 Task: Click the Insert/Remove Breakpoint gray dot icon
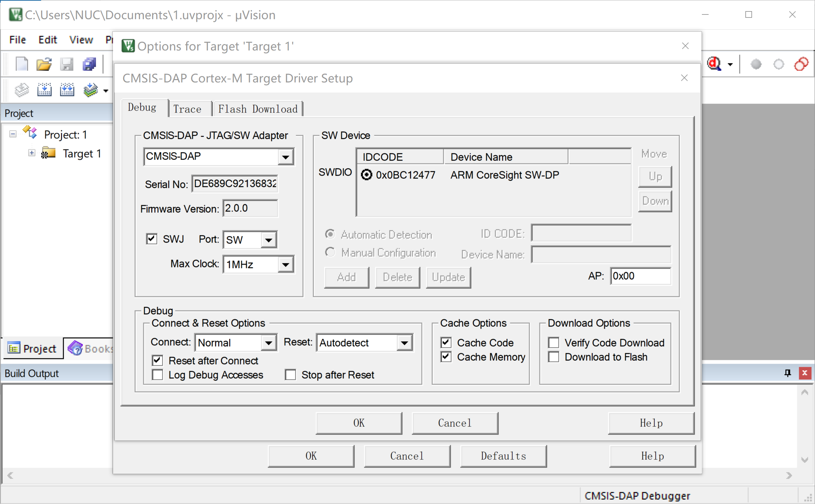tap(756, 64)
